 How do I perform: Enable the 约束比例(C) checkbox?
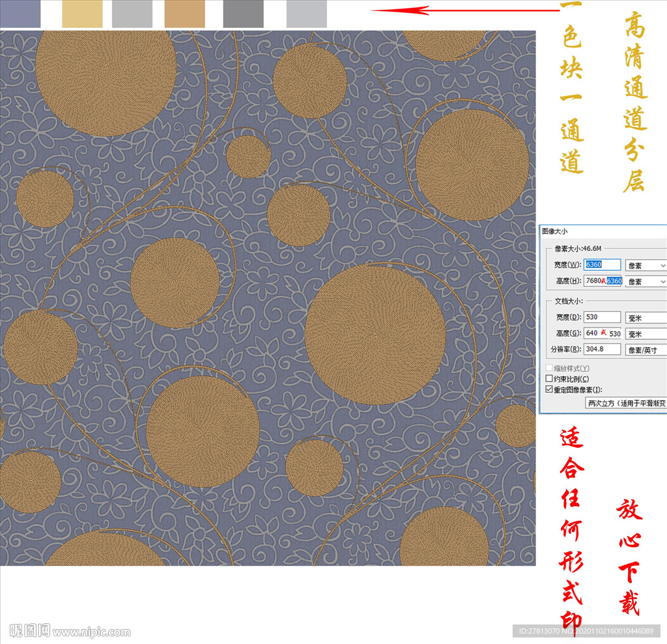pos(549,378)
